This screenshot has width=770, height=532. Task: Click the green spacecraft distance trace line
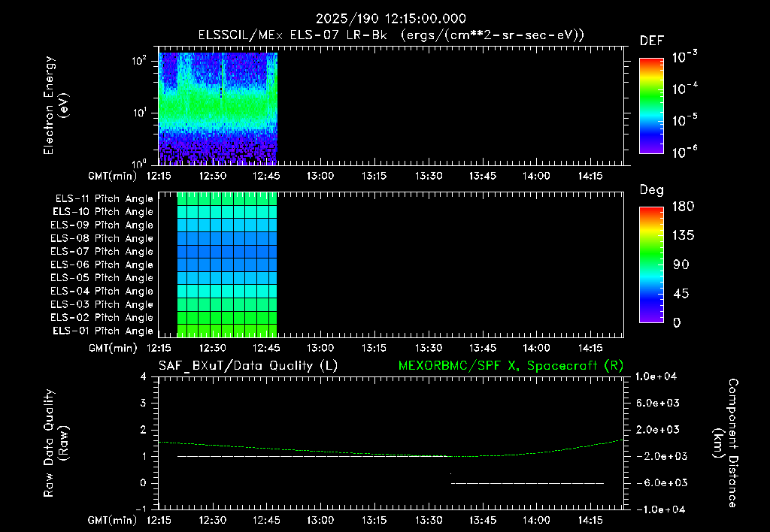pos(391,449)
